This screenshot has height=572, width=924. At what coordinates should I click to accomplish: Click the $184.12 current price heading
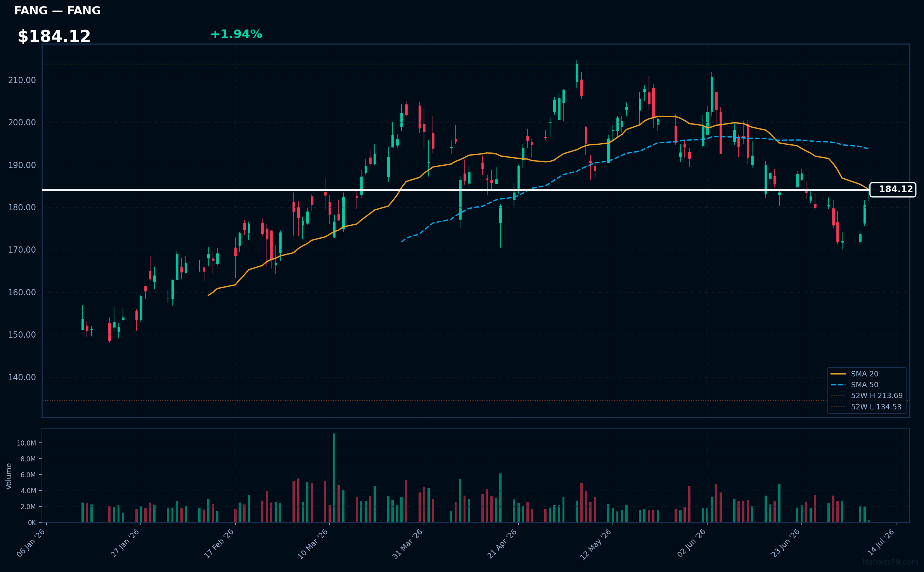click(54, 36)
